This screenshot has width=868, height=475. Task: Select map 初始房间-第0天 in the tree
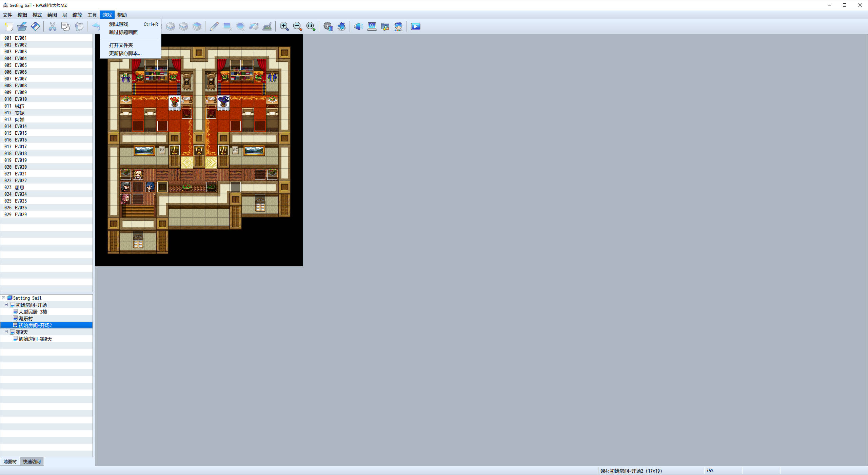(46, 339)
